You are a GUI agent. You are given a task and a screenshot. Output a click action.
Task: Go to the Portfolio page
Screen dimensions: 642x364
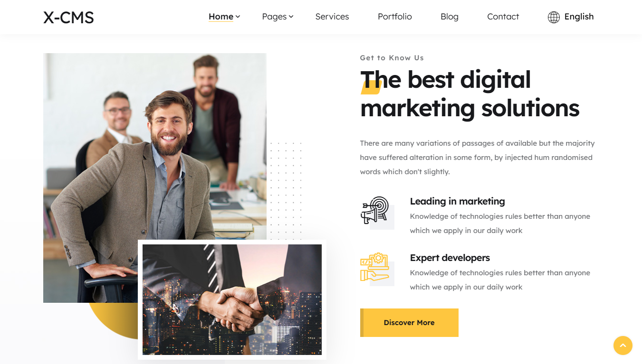pos(395,17)
